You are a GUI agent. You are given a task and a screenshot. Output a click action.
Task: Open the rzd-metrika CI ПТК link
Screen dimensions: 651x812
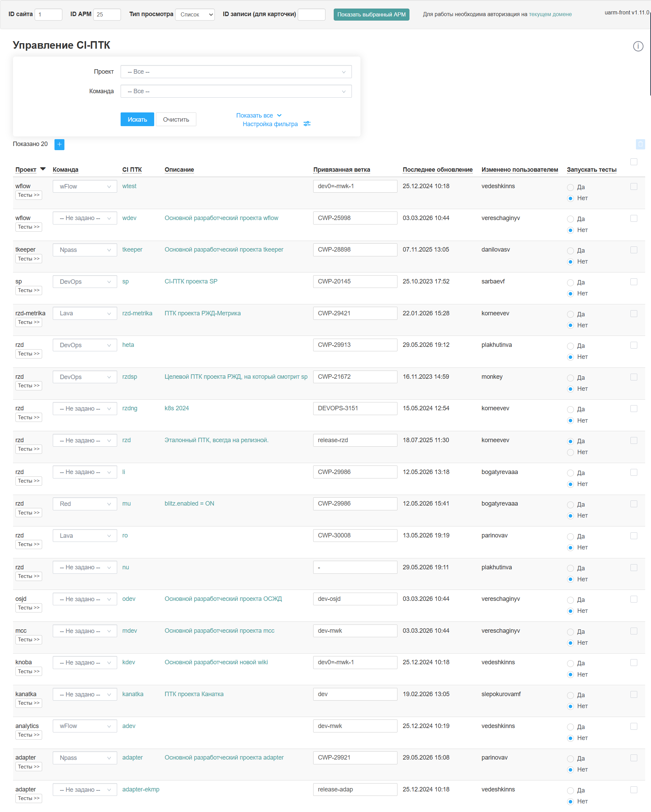coord(137,313)
